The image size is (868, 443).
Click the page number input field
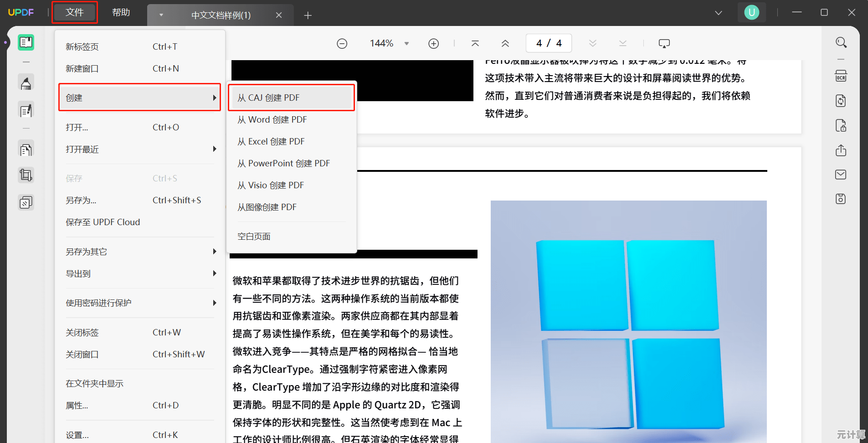[549, 43]
